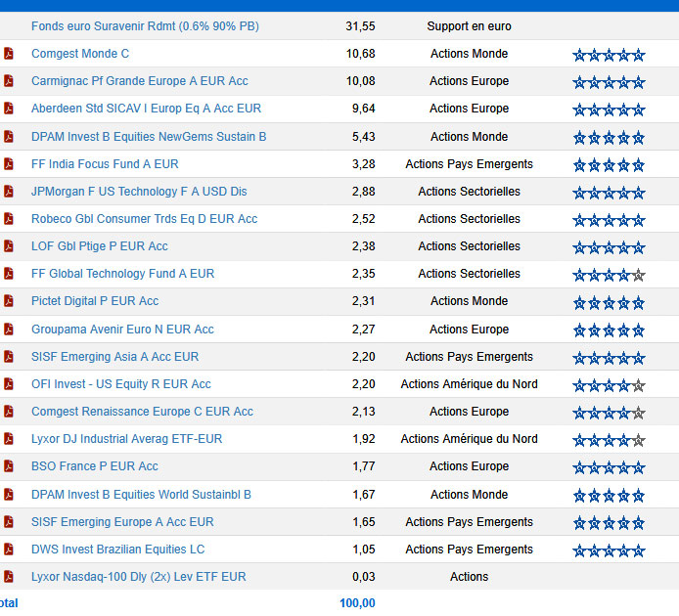This screenshot has height=616, width=679.
Task: Open PDF icon for OFI Invest US Equity
Action: [9, 384]
